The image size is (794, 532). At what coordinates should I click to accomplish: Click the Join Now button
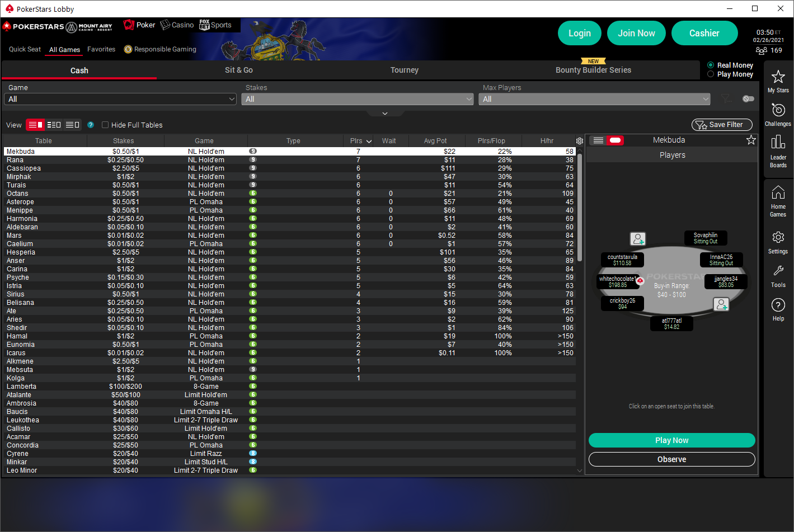click(636, 33)
